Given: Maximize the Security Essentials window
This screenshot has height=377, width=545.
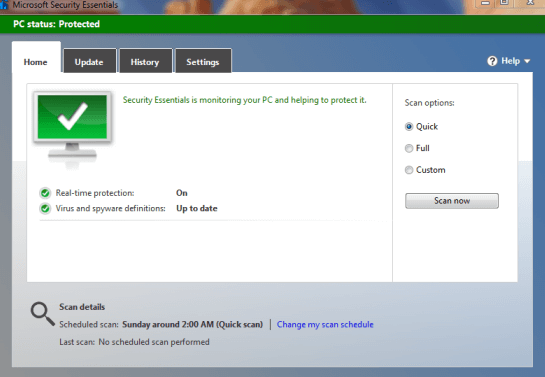Looking at the screenshot, I should (504, 3).
